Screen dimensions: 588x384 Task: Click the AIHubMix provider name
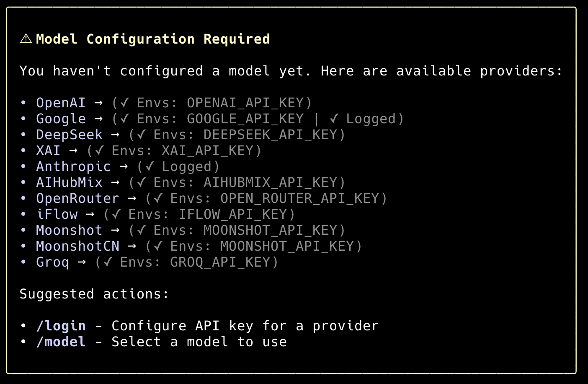[x=69, y=182]
